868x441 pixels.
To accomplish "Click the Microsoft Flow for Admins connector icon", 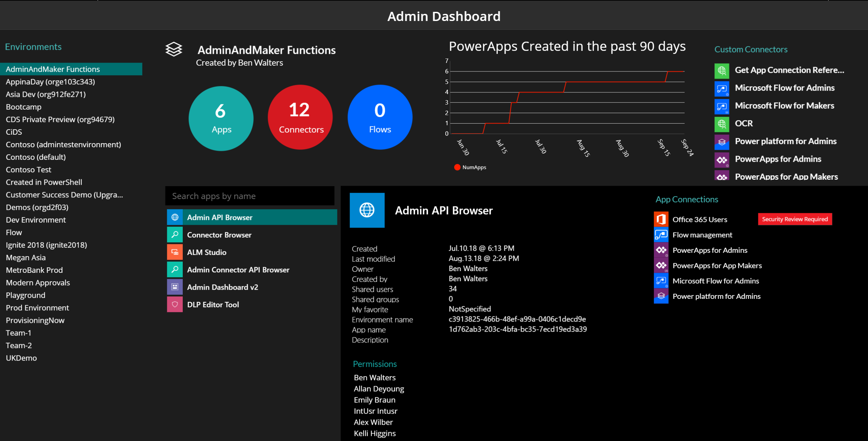I will tap(722, 89).
